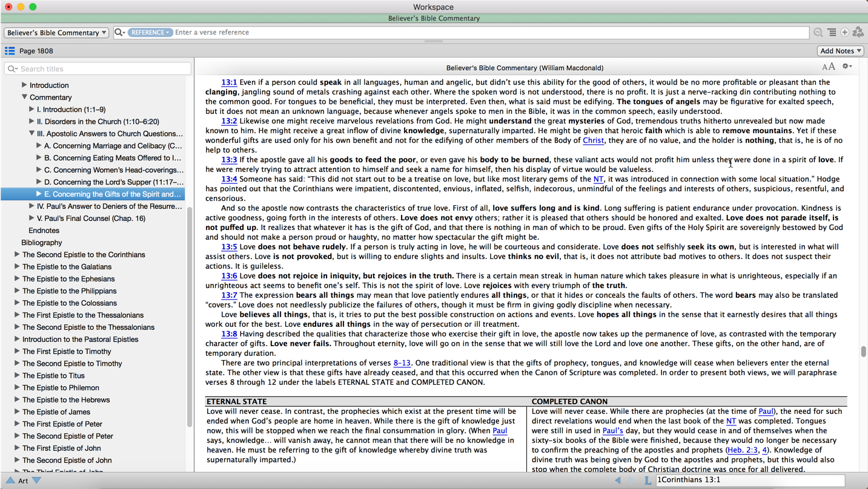Select The Epistle to the Colossians
The width and height of the screenshot is (868, 489).
(x=69, y=303)
